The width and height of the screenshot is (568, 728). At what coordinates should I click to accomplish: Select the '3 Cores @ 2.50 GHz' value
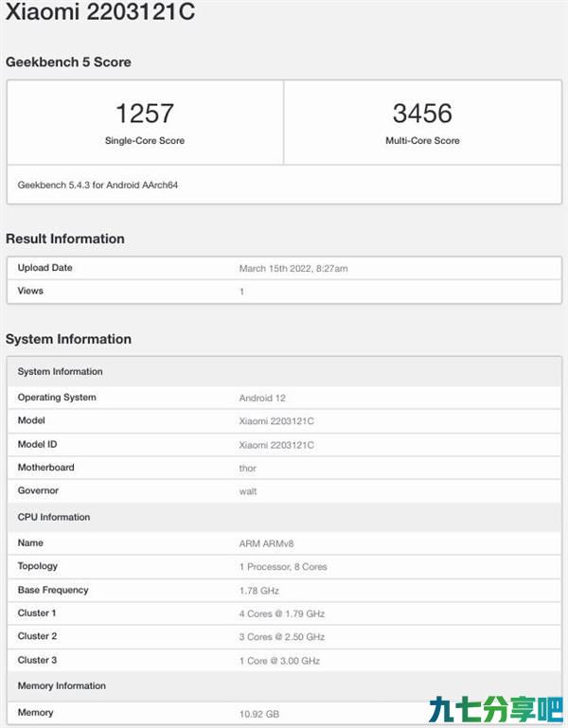pos(281,637)
